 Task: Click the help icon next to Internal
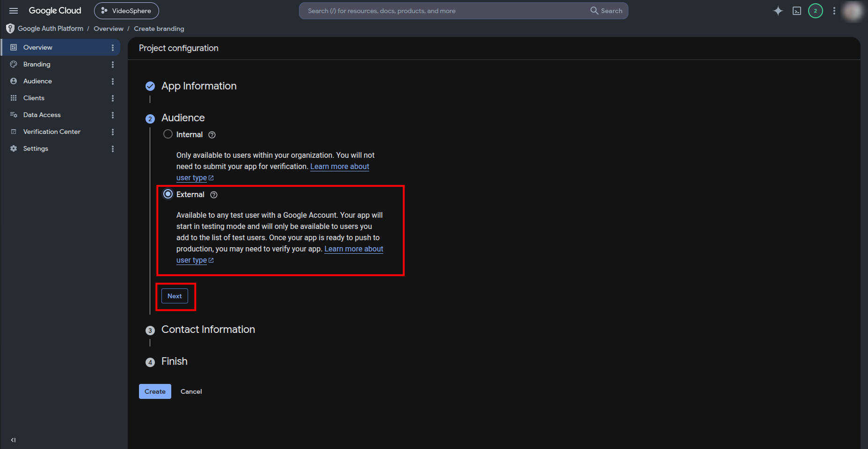(x=212, y=135)
